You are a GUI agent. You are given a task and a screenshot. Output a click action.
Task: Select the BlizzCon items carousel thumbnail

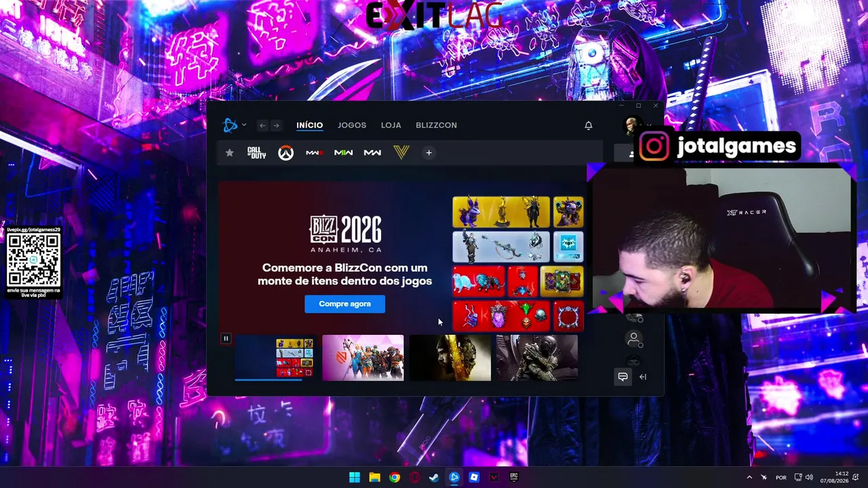[275, 358]
